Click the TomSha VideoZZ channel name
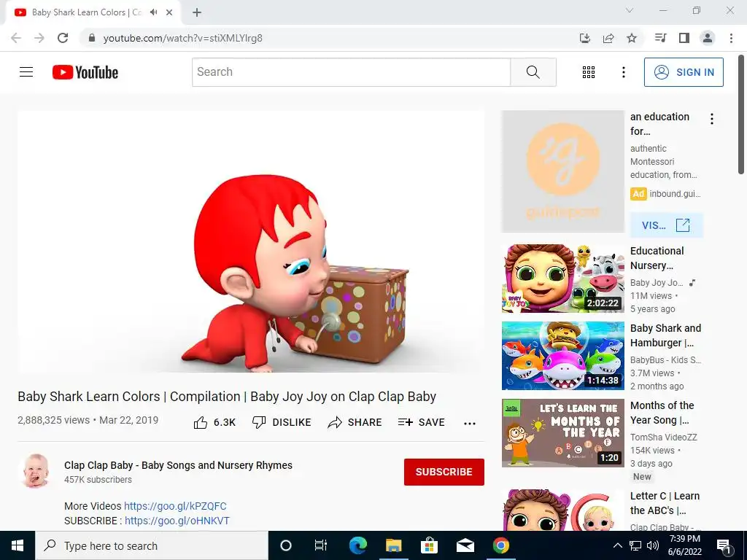 pos(663,437)
